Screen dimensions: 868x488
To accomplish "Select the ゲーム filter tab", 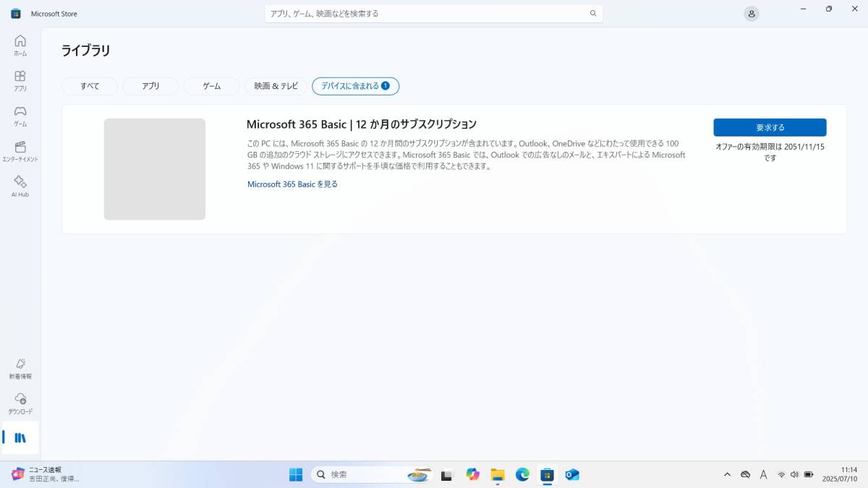I will [x=211, y=86].
